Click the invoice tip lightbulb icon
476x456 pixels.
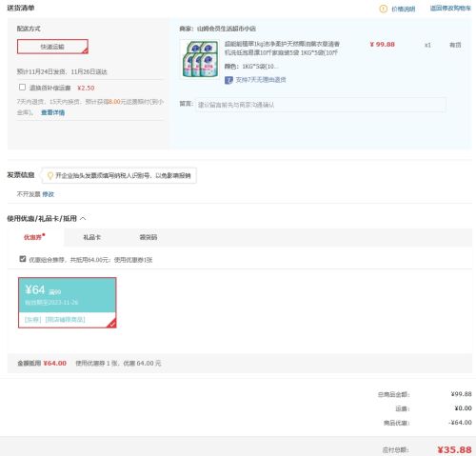(x=50, y=175)
